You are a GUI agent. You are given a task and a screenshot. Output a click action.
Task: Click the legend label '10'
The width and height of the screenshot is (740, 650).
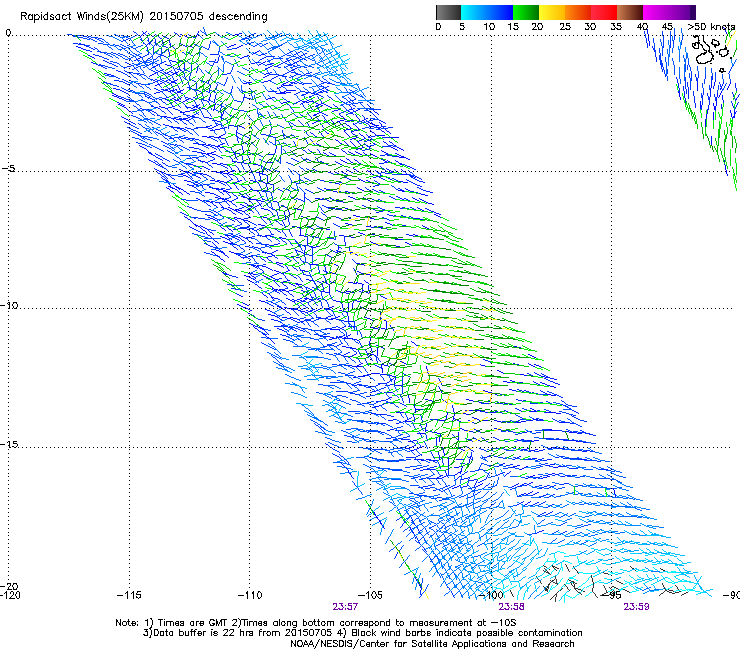pyautogui.click(x=489, y=27)
